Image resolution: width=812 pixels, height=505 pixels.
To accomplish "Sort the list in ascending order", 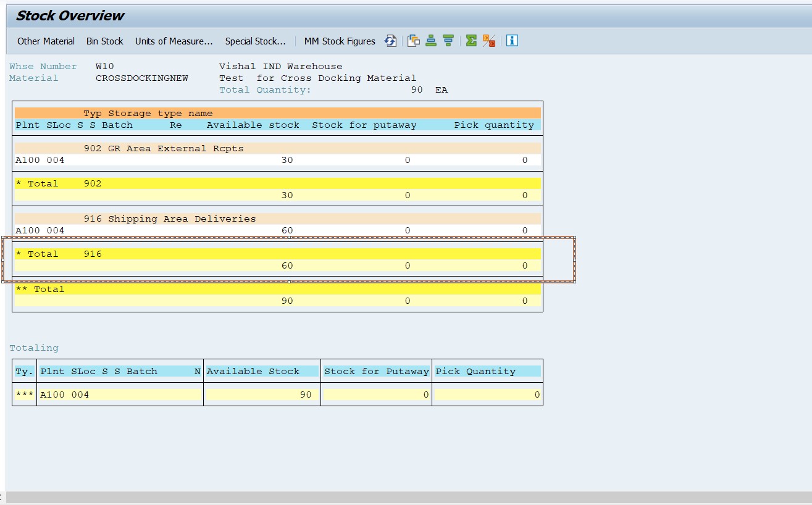I will click(431, 41).
